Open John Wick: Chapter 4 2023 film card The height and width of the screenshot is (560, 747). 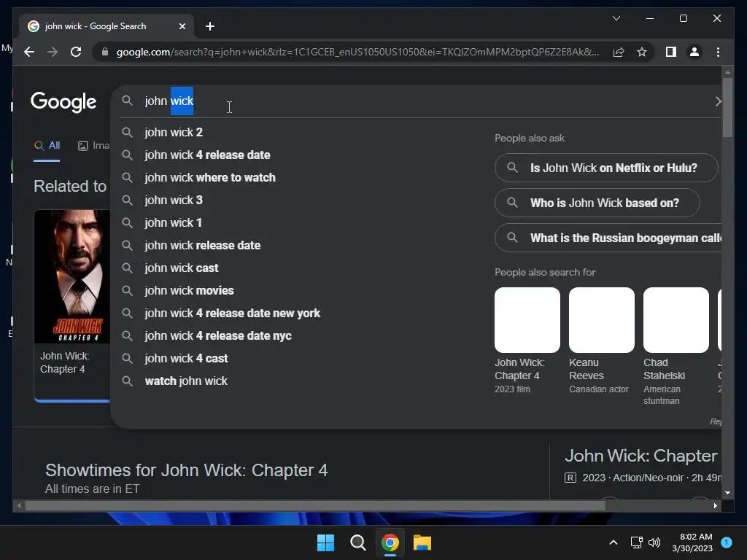click(527, 341)
